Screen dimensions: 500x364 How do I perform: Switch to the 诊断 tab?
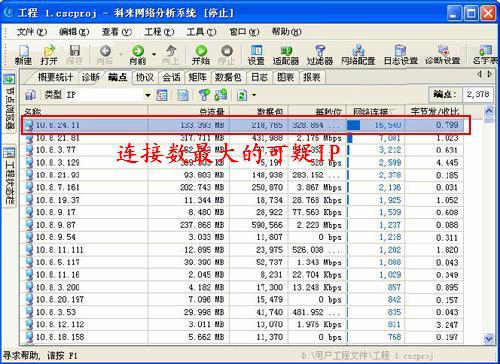[x=90, y=78]
